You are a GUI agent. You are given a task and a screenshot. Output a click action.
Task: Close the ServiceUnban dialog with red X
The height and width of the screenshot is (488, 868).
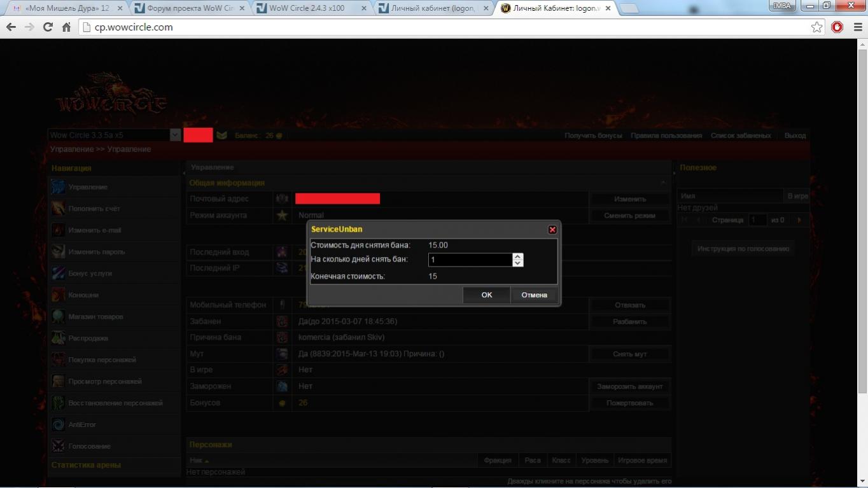[552, 230]
